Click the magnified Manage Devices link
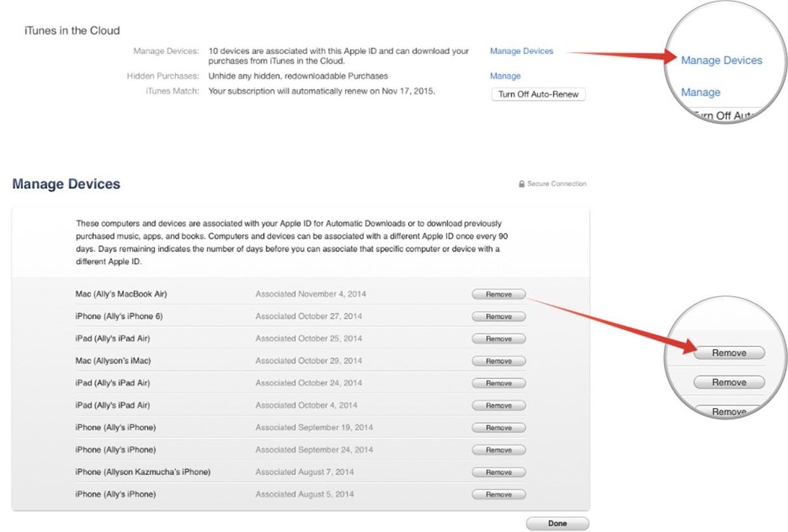Image resolution: width=788 pixels, height=532 pixels. pyautogui.click(x=721, y=60)
